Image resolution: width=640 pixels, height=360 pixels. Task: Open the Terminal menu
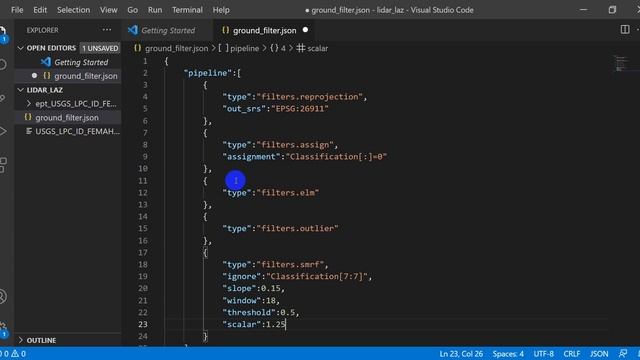pyautogui.click(x=187, y=10)
